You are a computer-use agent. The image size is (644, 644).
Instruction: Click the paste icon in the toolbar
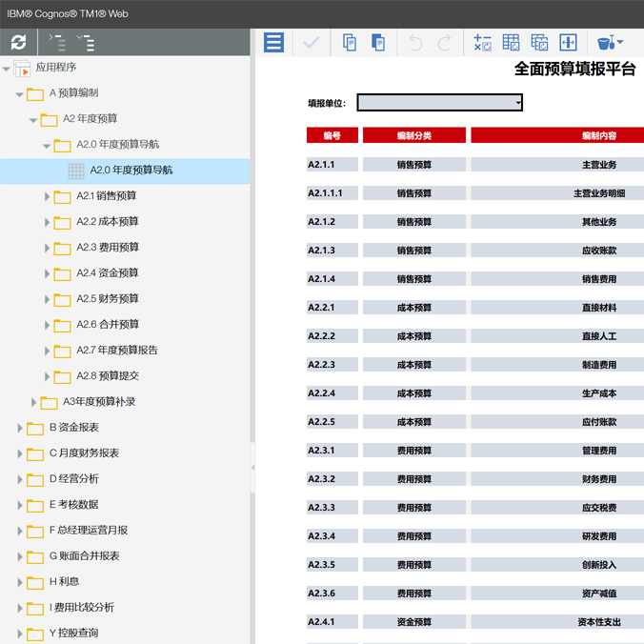[x=378, y=42]
